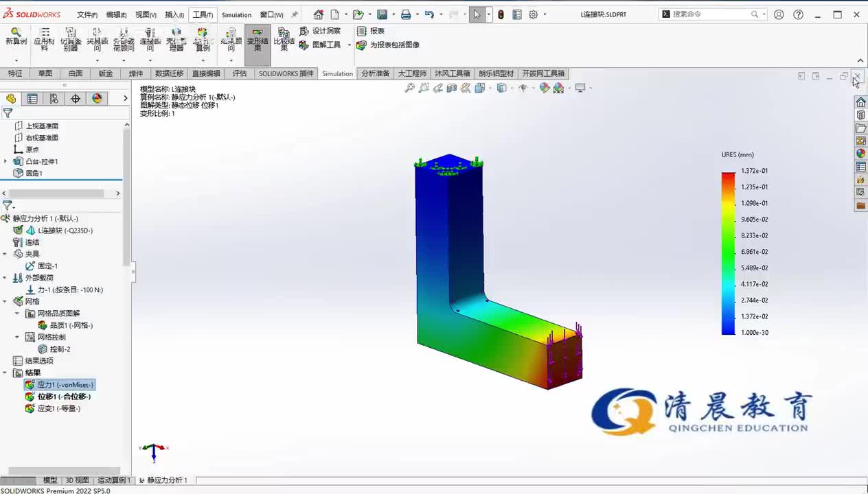
Task: Open the 插入(I) menu
Action: point(174,14)
